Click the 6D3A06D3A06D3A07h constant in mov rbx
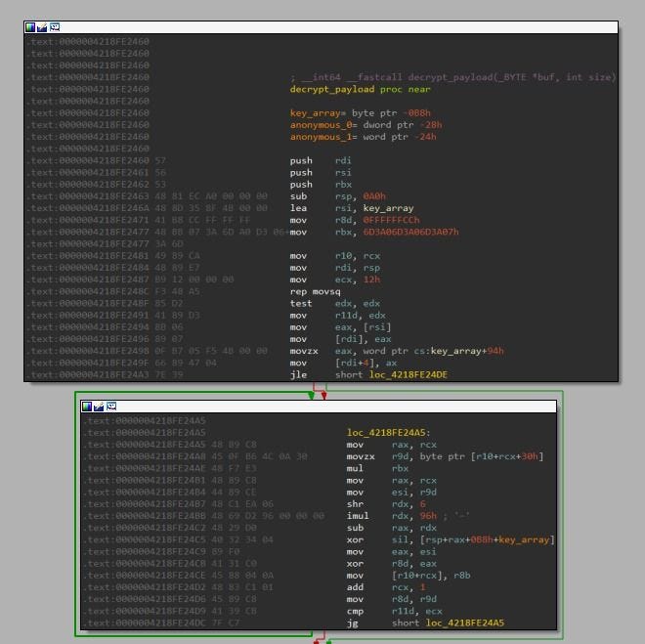 coord(410,232)
